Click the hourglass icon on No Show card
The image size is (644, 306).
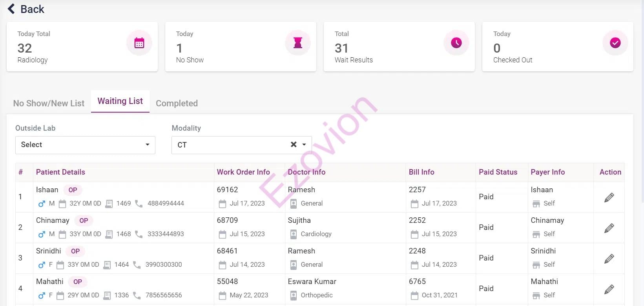pos(298,43)
